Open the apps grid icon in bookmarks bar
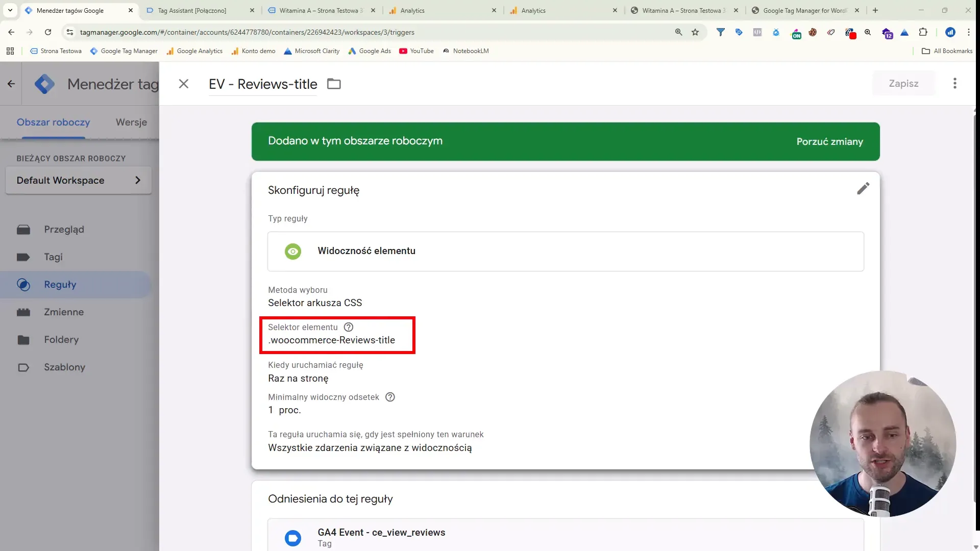The height and width of the screenshot is (551, 980). [x=10, y=51]
